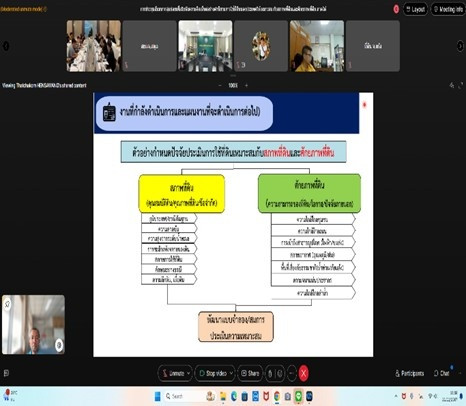Zoom in shared content with plus
This screenshot has height=406, width=466.
pos(246,85)
